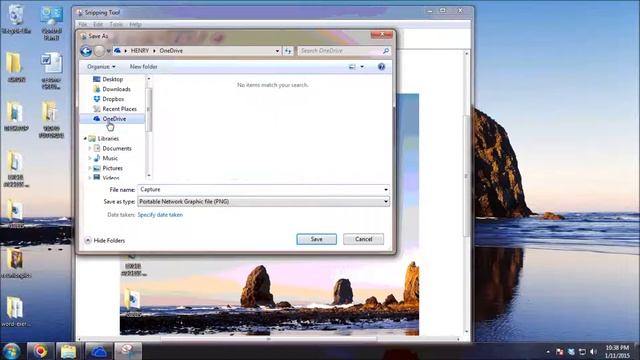640x360 pixels.
Task: Click the OneDrive cloud icon in address bar
Action: [118, 51]
